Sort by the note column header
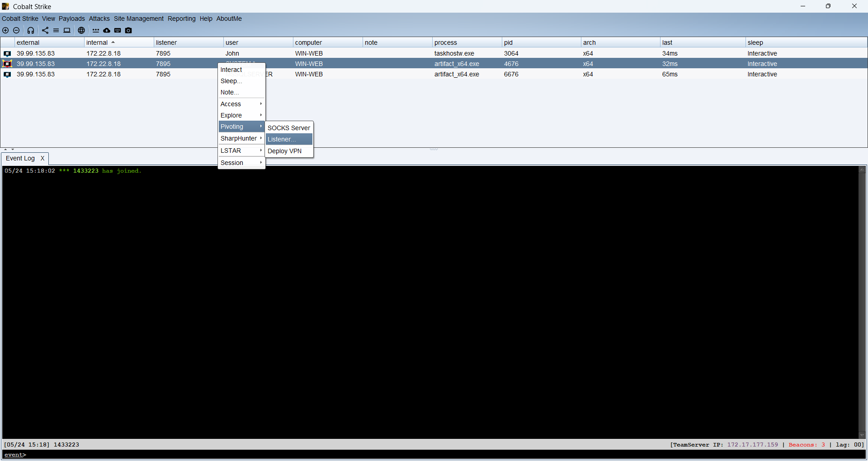 pos(397,42)
